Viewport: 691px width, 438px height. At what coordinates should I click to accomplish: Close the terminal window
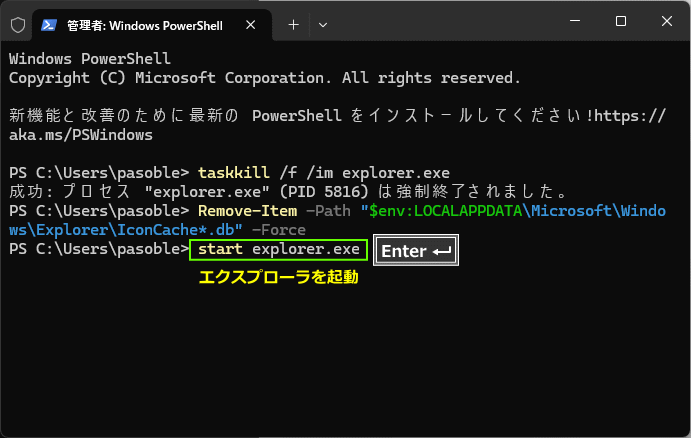point(667,21)
